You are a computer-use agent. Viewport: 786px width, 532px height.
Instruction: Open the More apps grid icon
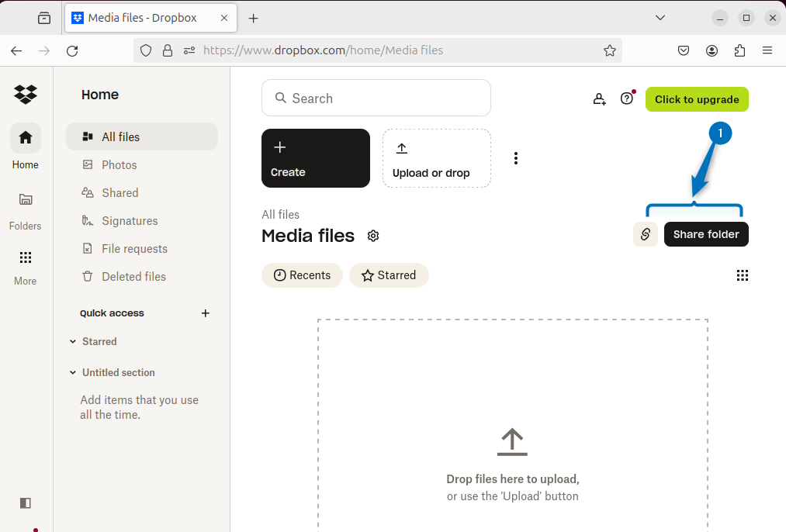(x=26, y=257)
